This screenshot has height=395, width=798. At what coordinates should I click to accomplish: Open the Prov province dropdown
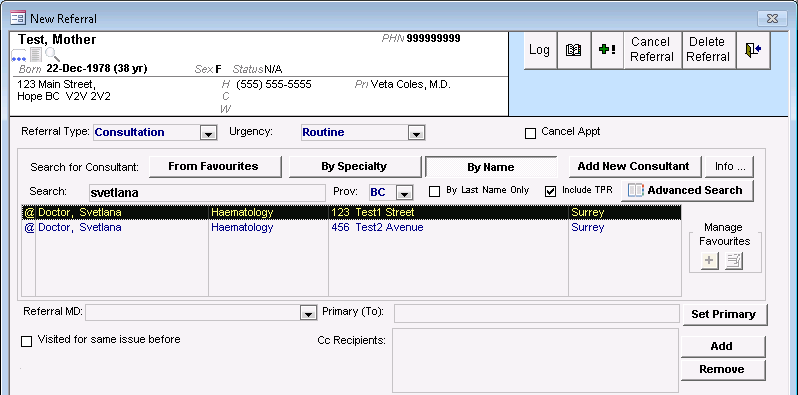pyautogui.click(x=404, y=193)
